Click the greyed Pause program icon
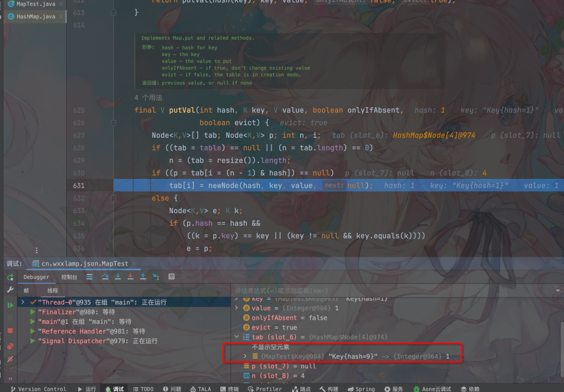Image resolution: width=564 pixels, height=392 pixels. click(x=10, y=318)
